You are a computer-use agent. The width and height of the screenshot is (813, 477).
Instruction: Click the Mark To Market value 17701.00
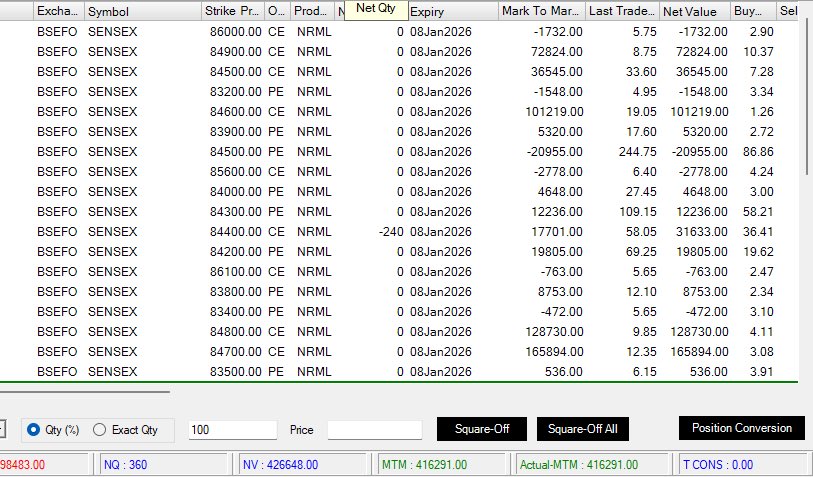pyautogui.click(x=557, y=232)
